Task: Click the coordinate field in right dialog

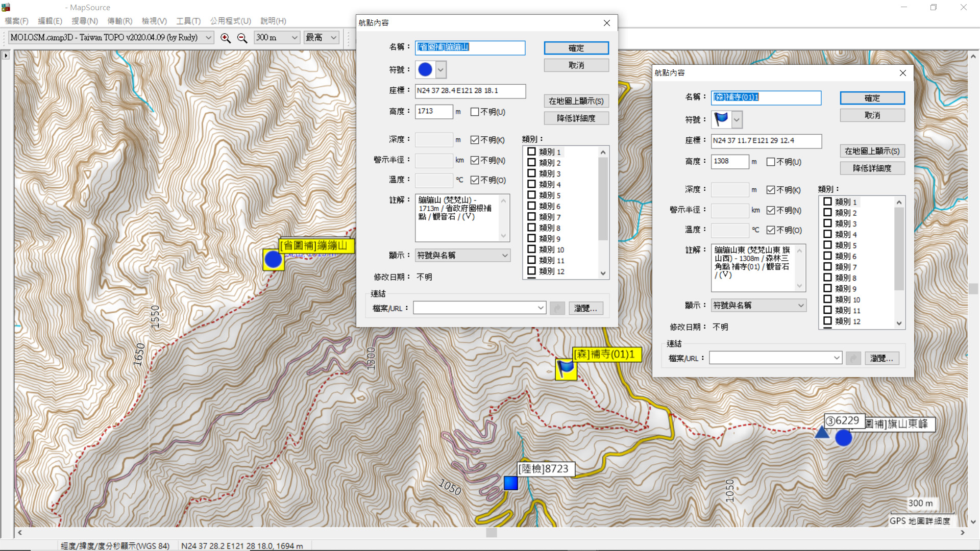Action: (766, 141)
